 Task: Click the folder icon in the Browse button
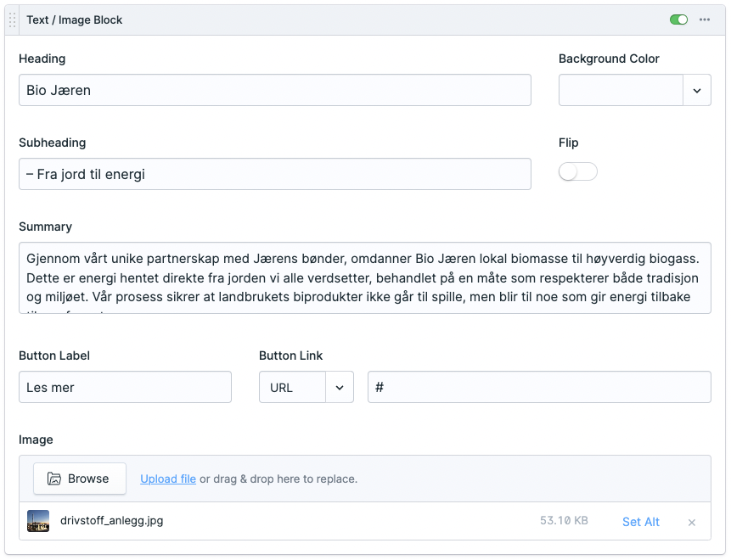pos(54,479)
